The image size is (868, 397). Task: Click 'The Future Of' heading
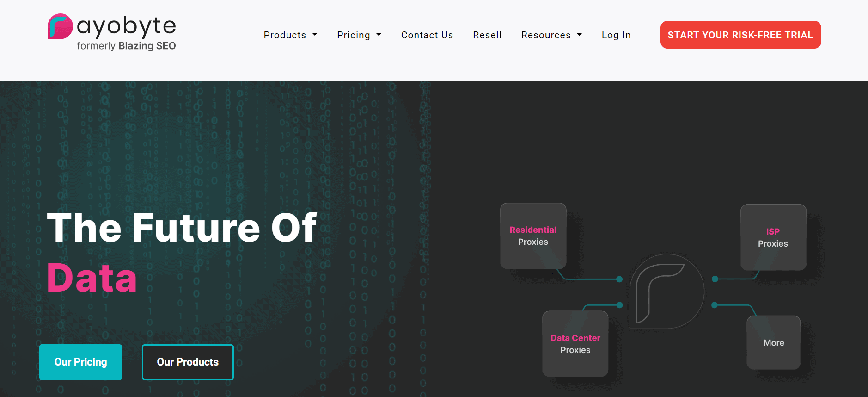(x=182, y=228)
